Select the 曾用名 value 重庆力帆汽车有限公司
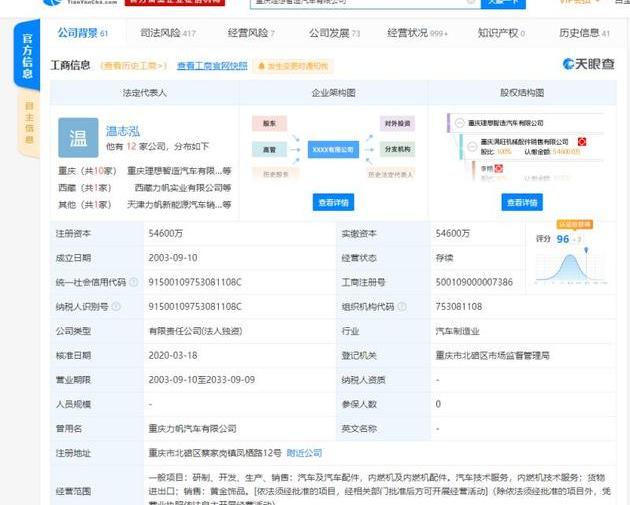630x505 pixels. [x=192, y=429]
